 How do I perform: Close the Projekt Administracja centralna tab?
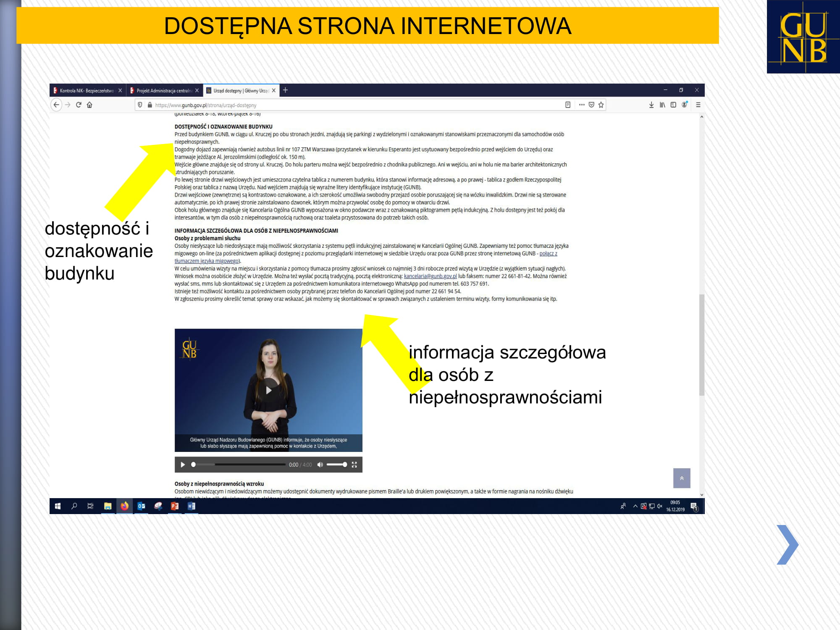pyautogui.click(x=197, y=90)
